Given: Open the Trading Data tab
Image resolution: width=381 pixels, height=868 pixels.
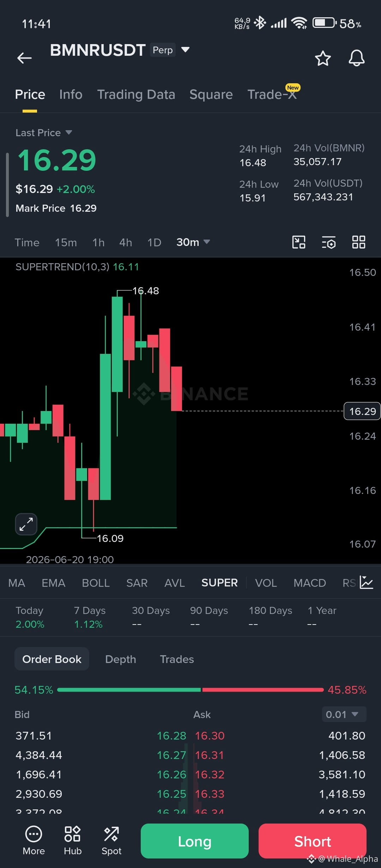Looking at the screenshot, I should point(136,95).
